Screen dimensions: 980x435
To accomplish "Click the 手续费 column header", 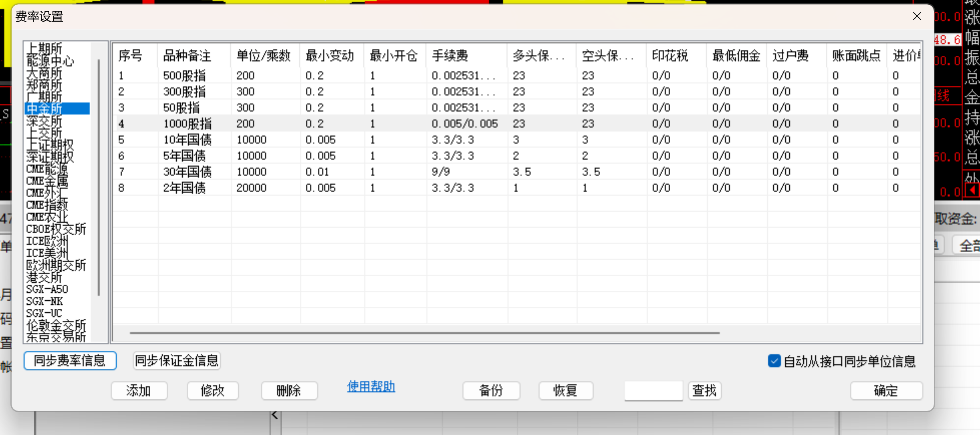I will point(450,55).
